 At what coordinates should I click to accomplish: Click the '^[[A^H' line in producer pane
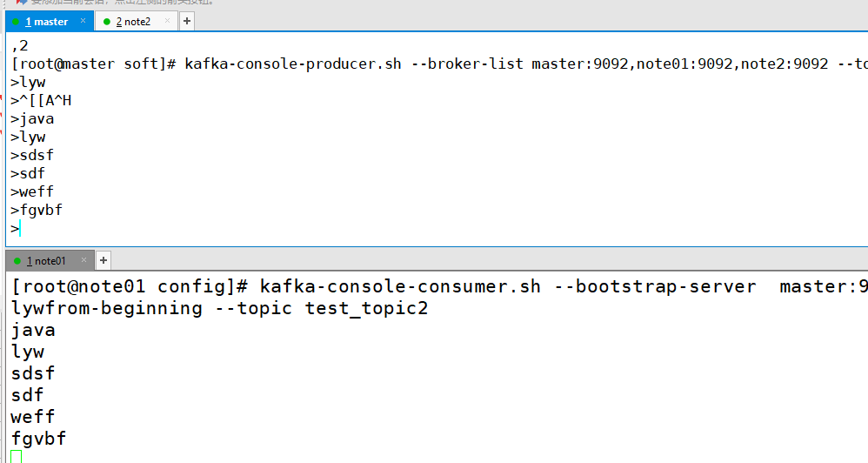tap(43, 100)
